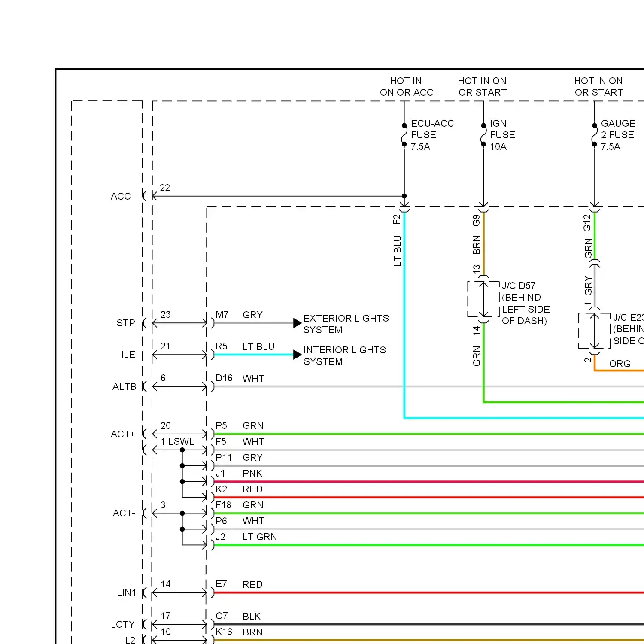Click the F18 GRN wire label
Screen dimensions: 644x644
pos(240,505)
